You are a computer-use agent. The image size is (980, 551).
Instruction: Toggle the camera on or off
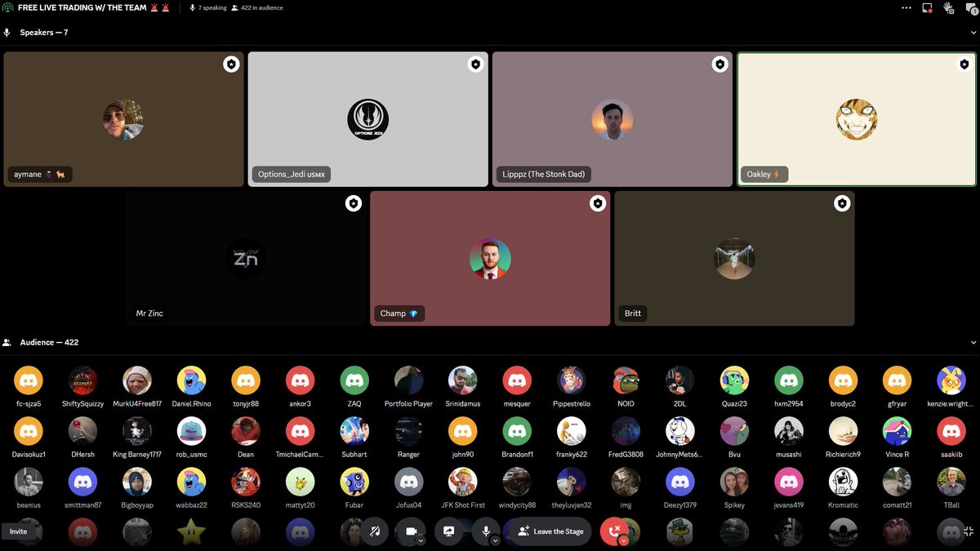(411, 531)
